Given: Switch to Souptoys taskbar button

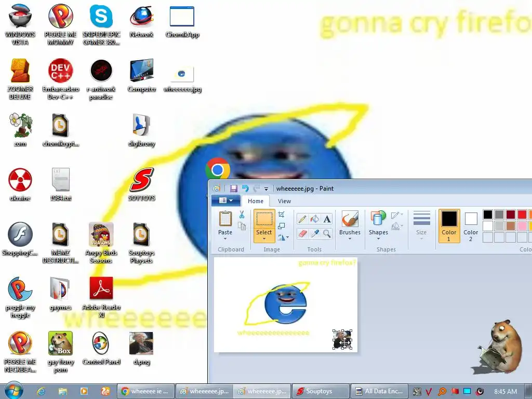Looking at the screenshot, I should (321, 391).
